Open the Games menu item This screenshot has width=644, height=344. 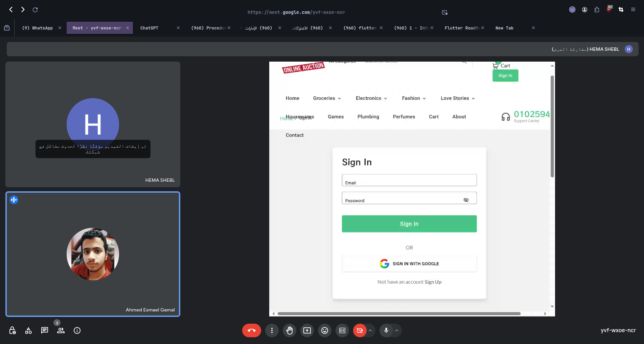(x=336, y=117)
